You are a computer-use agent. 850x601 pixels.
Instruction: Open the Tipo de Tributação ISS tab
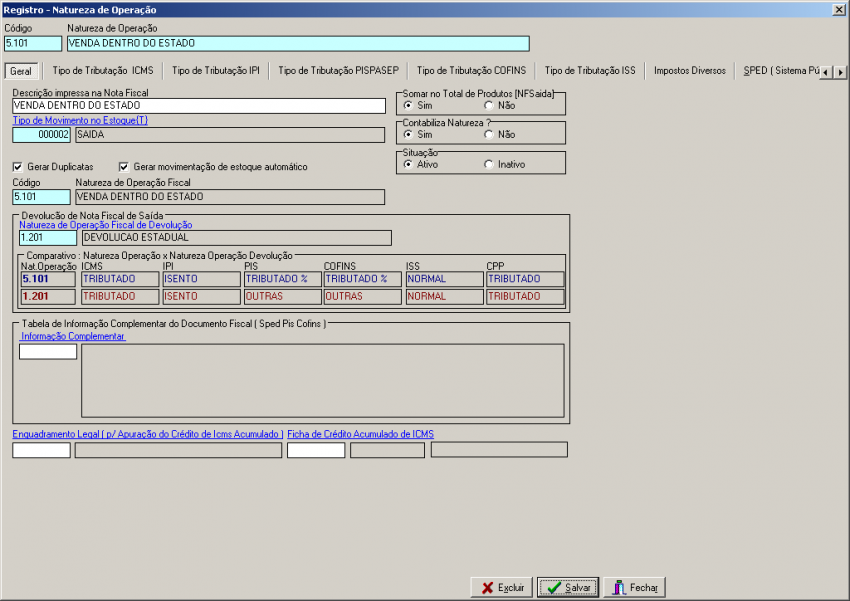coord(590,70)
